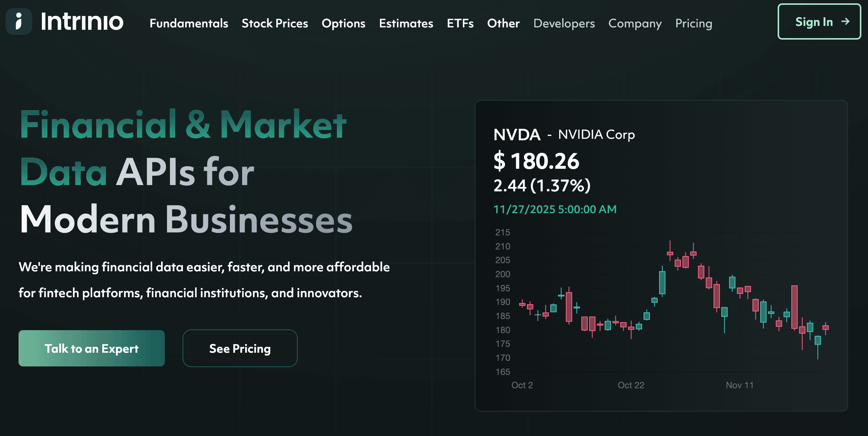This screenshot has height=436, width=868.
Task: Click the Intrinio logo icon
Action: tap(19, 21)
